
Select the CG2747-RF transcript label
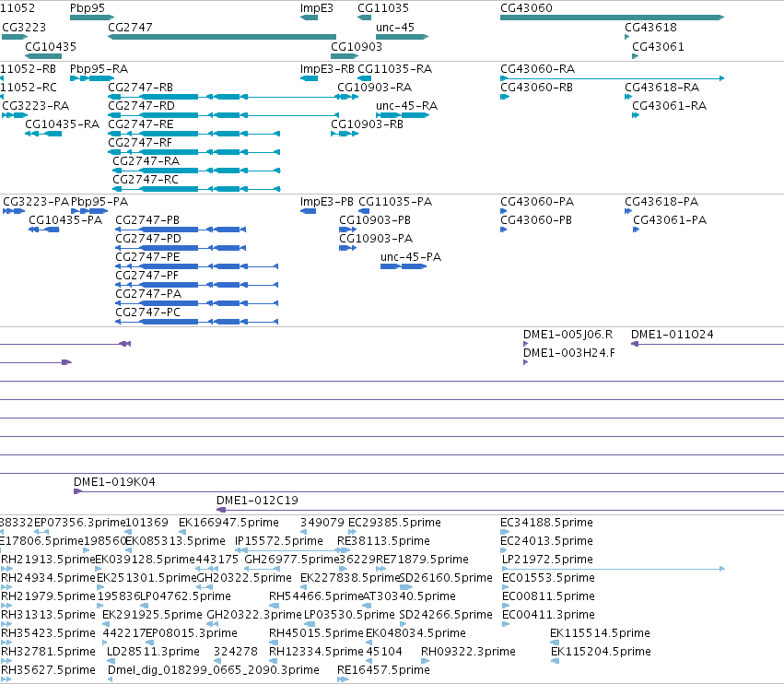click(140, 143)
